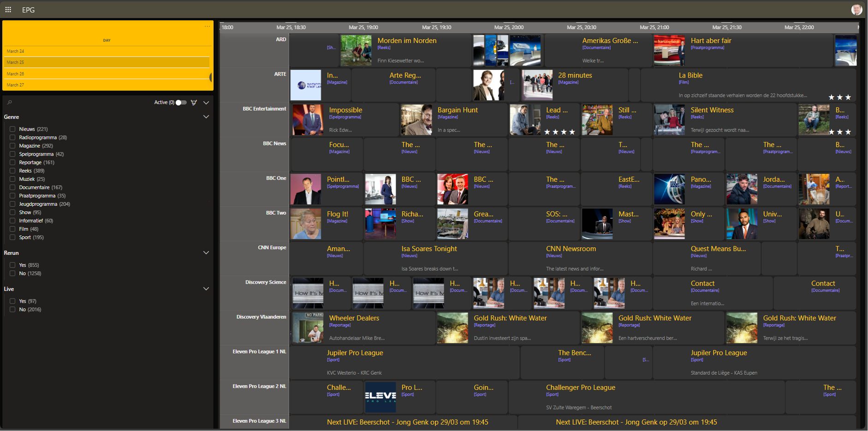
Task: Click the Bargain Hunt thumbnail
Action: (416, 120)
